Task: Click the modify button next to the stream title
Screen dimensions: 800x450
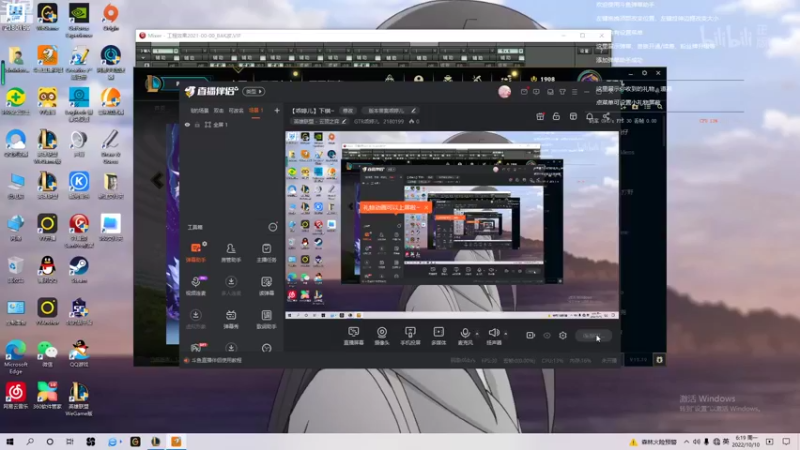Action: (x=347, y=110)
